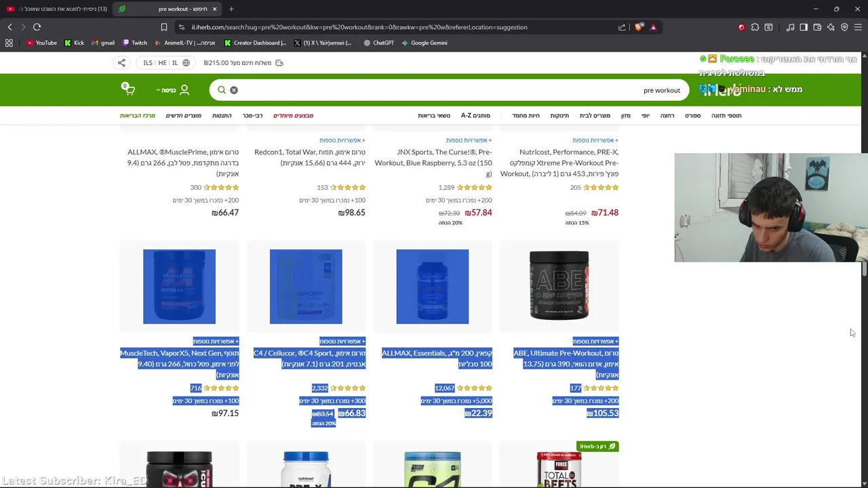Expand more options above Nutricost PRE-X
This screenshot has width=868, height=488.
595,140
